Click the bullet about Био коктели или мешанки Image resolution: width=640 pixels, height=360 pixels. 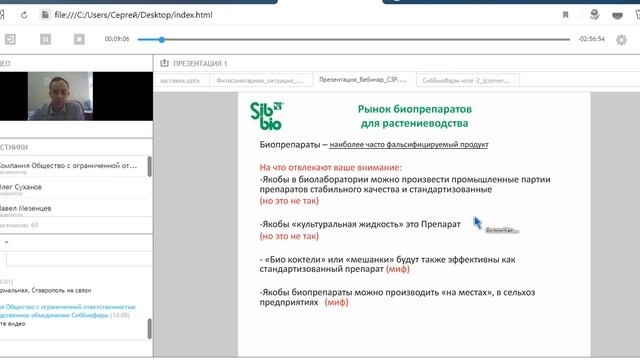tap(387, 264)
